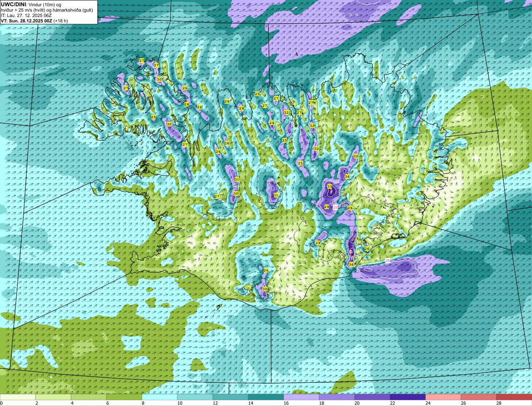Screen dimensions: 532x406
Task: Click the deep indigo 22–24 m/s legend swatch
Action: [x=408, y=397]
